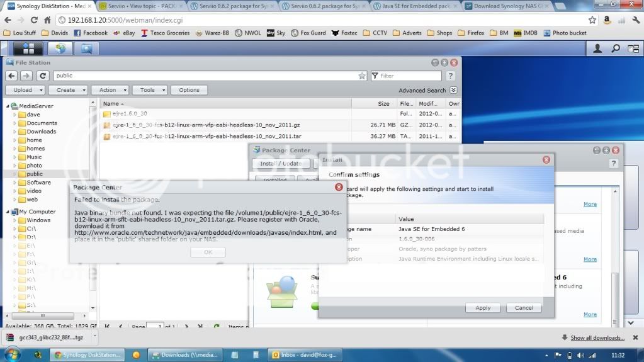
Task: Open the Action dropdown menu
Action: [x=110, y=90]
